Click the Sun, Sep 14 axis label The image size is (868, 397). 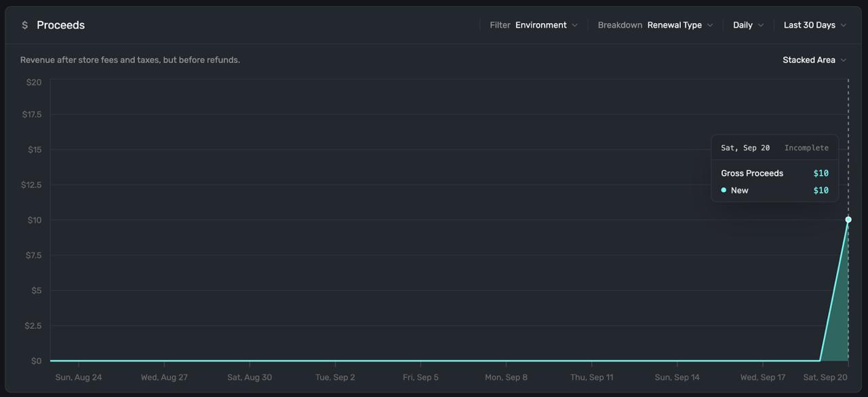tap(677, 377)
